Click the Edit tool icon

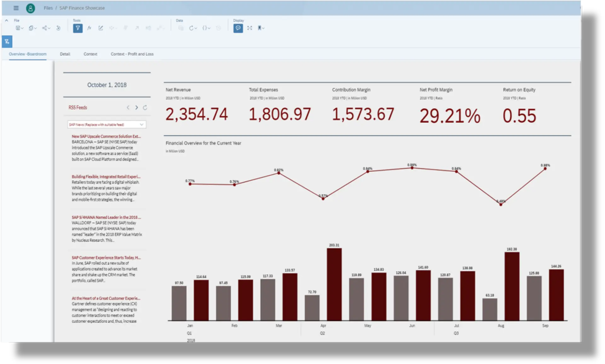[x=101, y=28]
